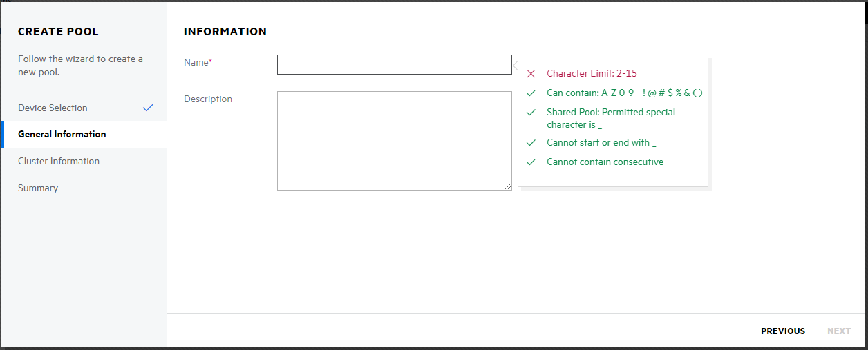The width and height of the screenshot is (868, 350).
Task: Click the red required asterisk next to Name
Action: point(210,62)
